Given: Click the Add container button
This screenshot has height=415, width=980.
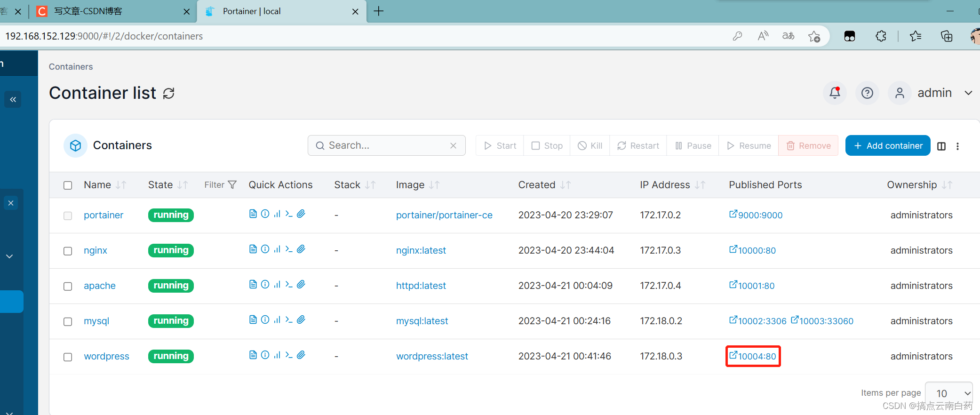Looking at the screenshot, I should [888, 145].
